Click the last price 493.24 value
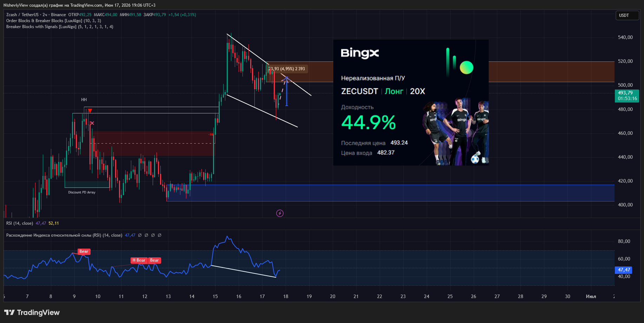Screen dimensions: 644x323 (x=399, y=143)
